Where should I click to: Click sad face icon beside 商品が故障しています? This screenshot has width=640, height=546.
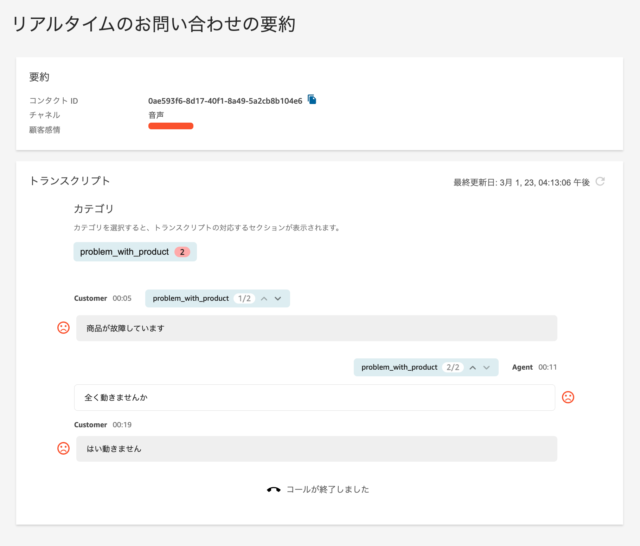pyautogui.click(x=63, y=328)
